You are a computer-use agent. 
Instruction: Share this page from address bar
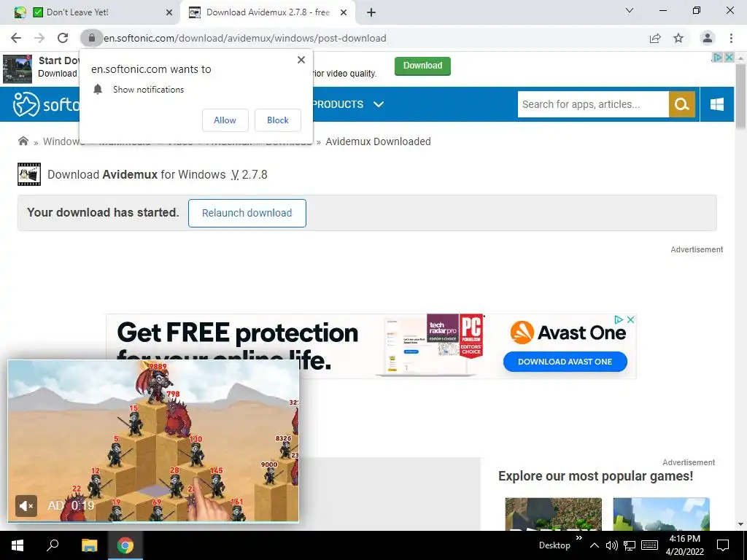point(655,38)
